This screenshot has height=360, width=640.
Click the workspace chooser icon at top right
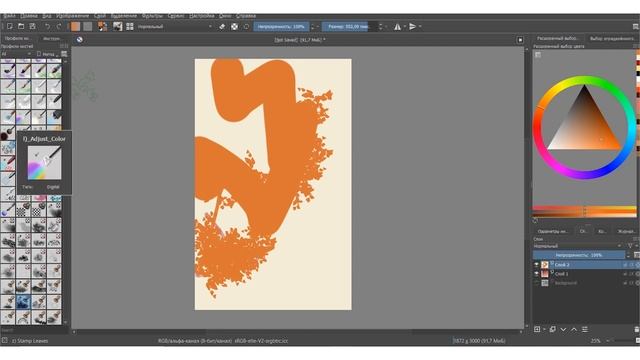pos(636,27)
